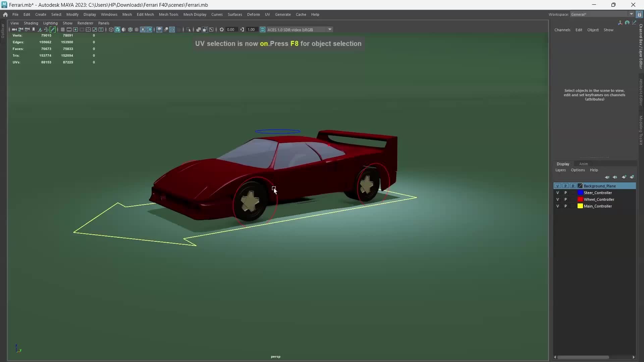Click red color swatch of Wheel_Controller
Image resolution: width=644 pixels, height=362 pixels.
580,199
